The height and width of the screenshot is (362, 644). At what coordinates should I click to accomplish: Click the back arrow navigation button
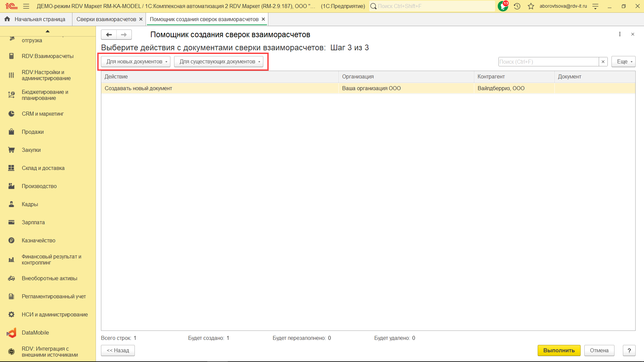(109, 35)
